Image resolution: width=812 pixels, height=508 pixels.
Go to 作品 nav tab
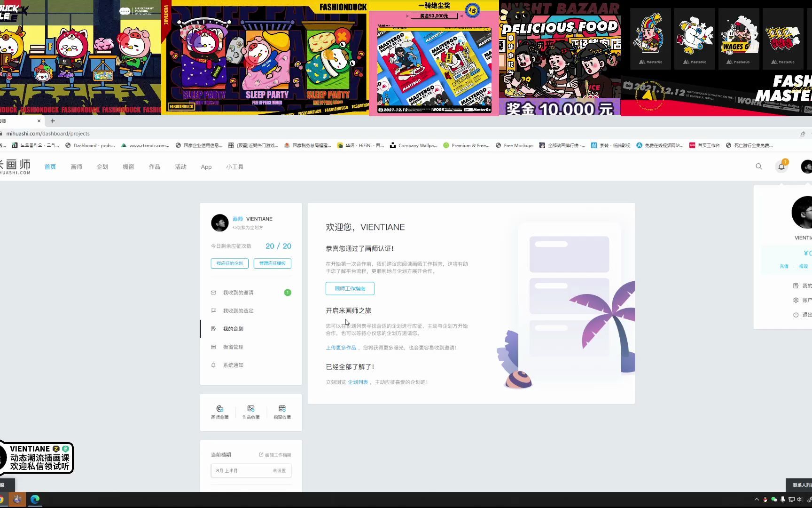(154, 167)
